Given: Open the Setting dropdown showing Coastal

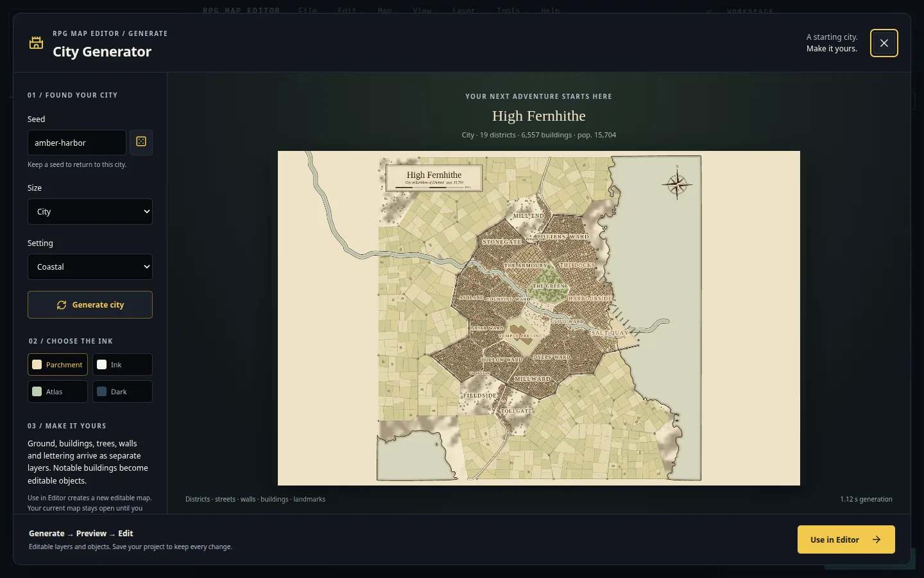Looking at the screenshot, I should (x=90, y=267).
